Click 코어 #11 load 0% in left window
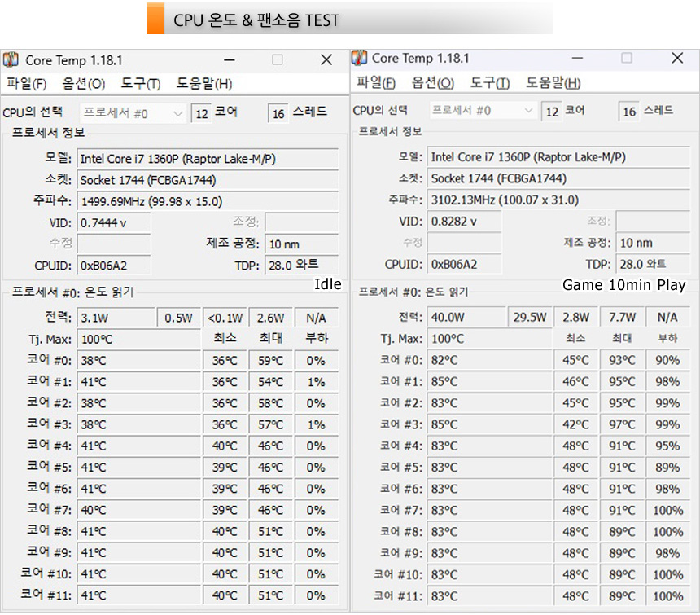The width and height of the screenshot is (700, 615). [317, 595]
